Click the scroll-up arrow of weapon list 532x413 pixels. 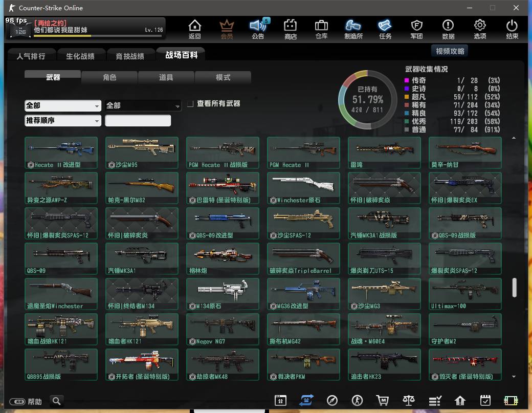(x=514, y=138)
